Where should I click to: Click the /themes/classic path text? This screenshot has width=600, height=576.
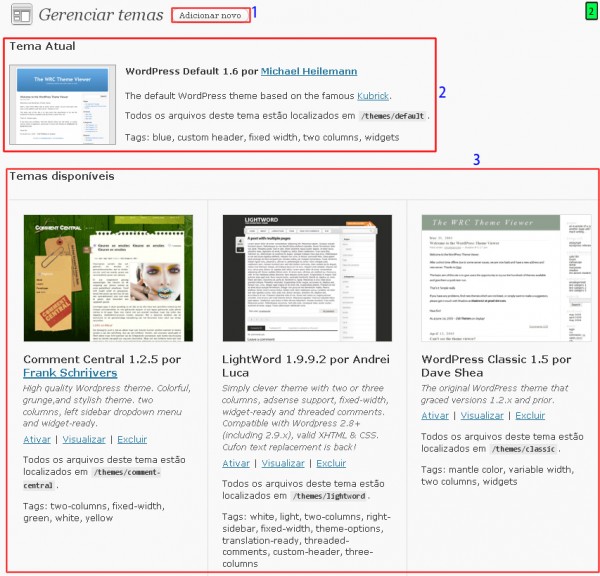(x=523, y=449)
